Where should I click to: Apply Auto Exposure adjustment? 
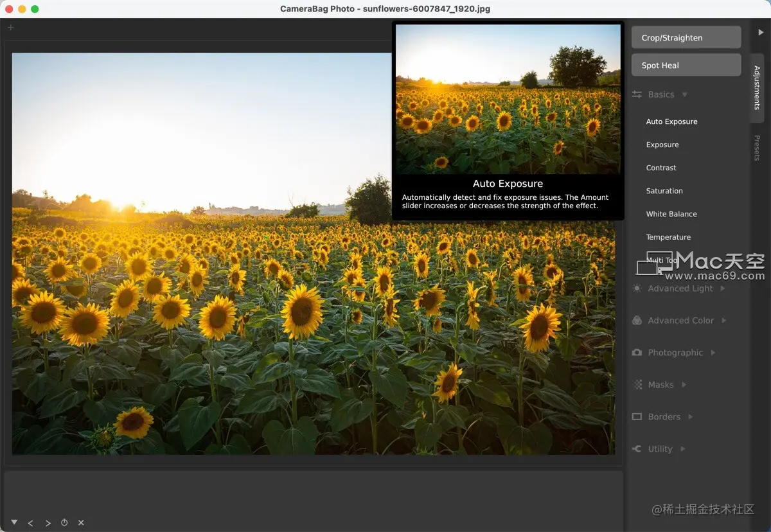pos(671,121)
